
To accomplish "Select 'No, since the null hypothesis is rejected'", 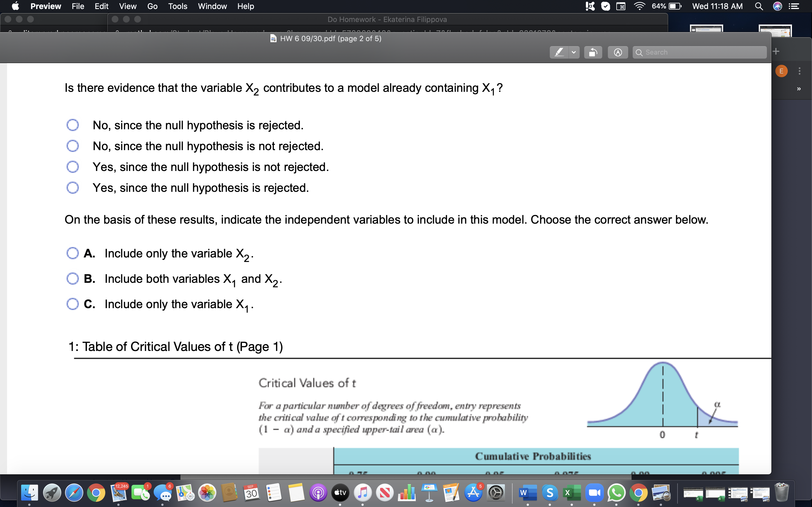I will tap(72, 125).
